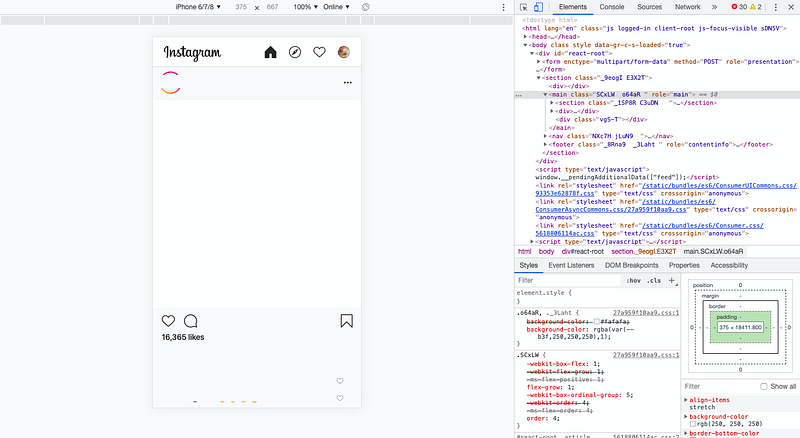800x438 pixels.
Task: Open the Accessibility tab
Action: click(729, 265)
